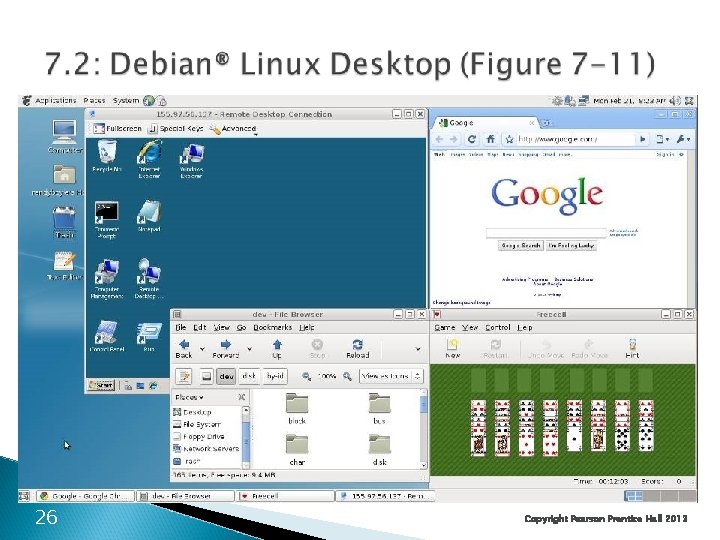Open Advanced dropdown in Remote Desktop window
This screenshot has height=540, width=720.
pos(233,129)
